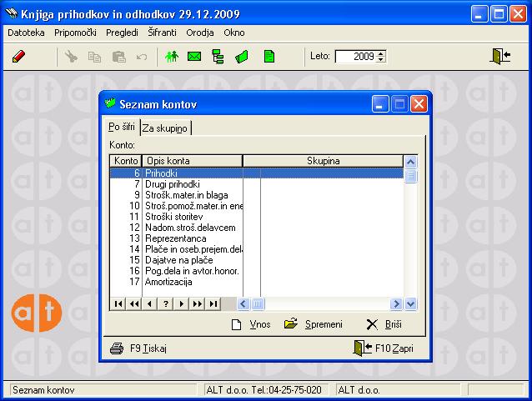532x401 pixels.
Task: Click the question mark search navigator button
Action: click(166, 303)
